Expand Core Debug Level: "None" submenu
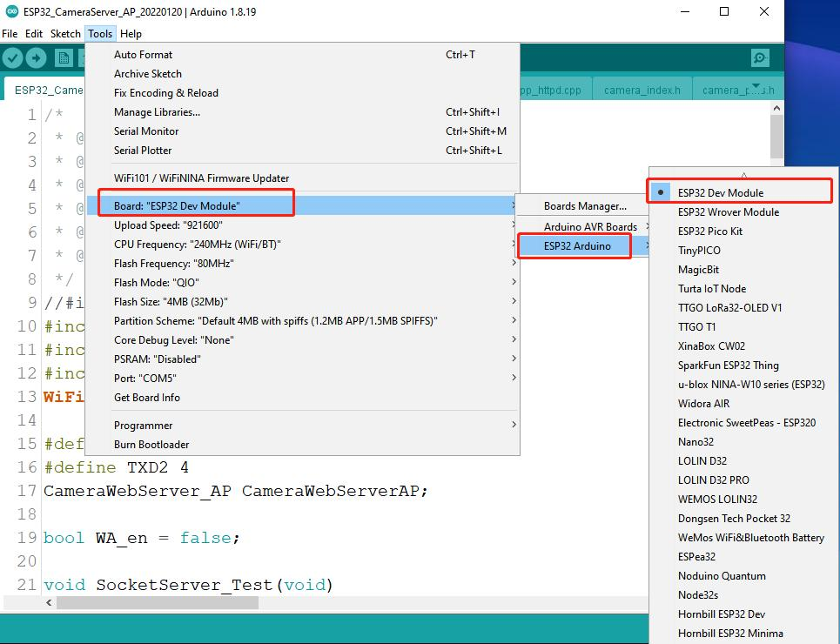The height and width of the screenshot is (644, 840). 303,340
